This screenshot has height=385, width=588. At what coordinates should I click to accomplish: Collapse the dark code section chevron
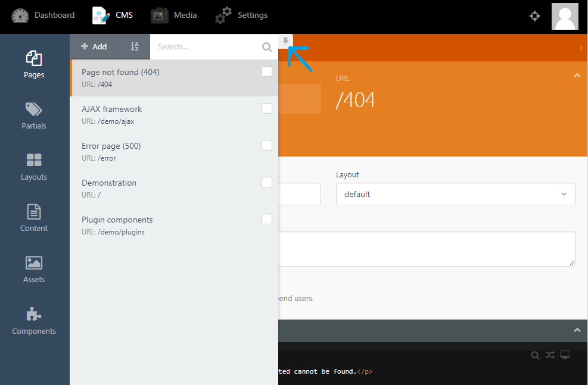(577, 330)
